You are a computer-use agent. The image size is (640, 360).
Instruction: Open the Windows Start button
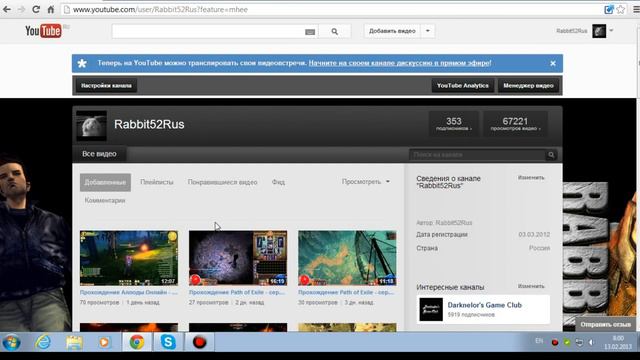(11, 342)
